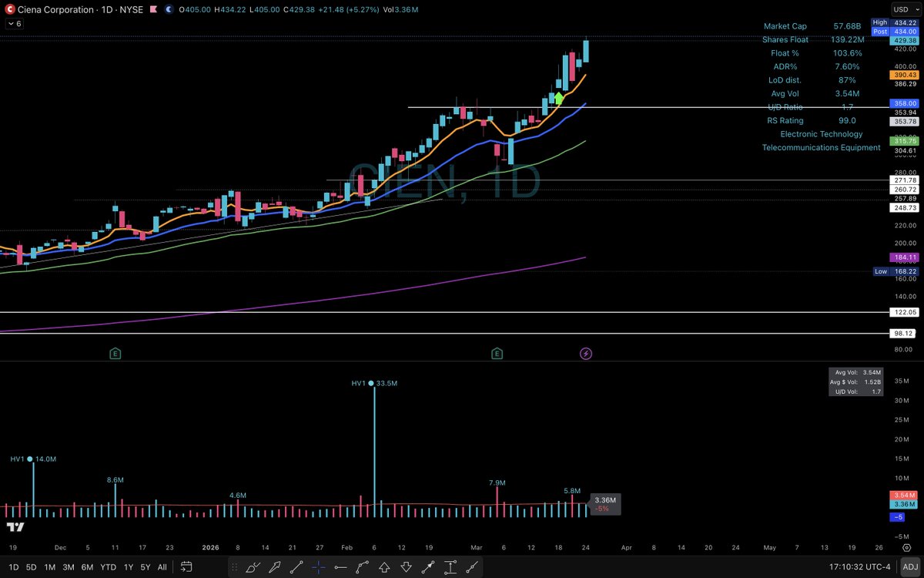Click the 7.9M volume bar label
This screenshot has height=578, width=924.
click(x=497, y=482)
